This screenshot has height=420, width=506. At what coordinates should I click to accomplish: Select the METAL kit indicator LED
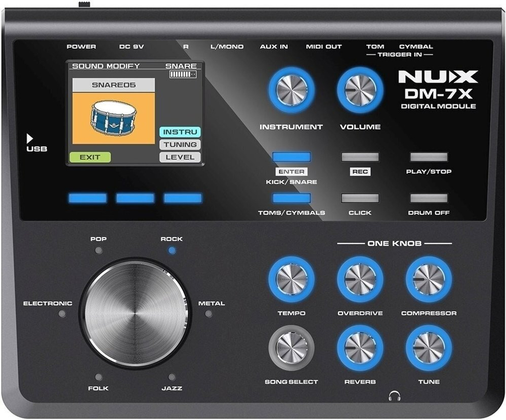click(208, 314)
